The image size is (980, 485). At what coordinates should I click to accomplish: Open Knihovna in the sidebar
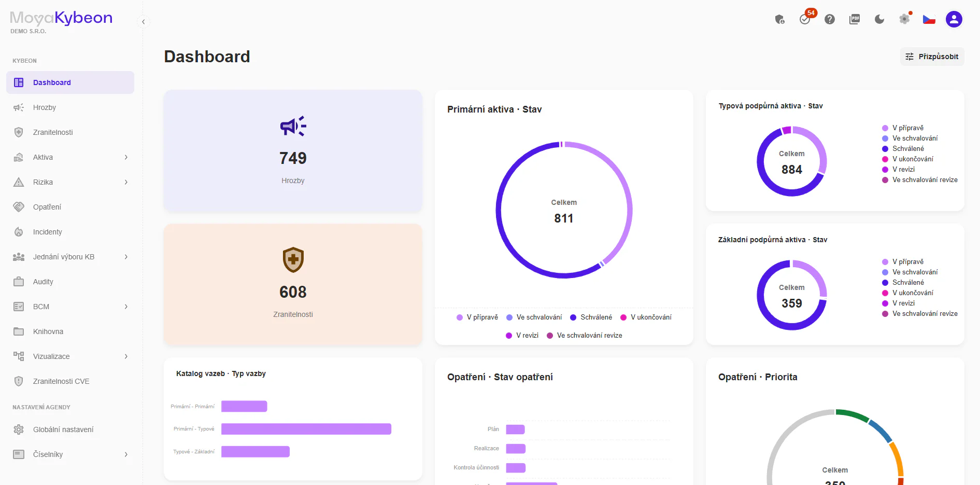pos(70,331)
